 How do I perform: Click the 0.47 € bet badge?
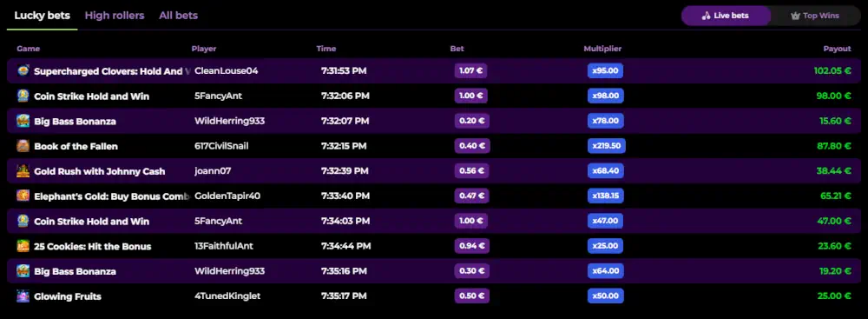click(x=472, y=196)
